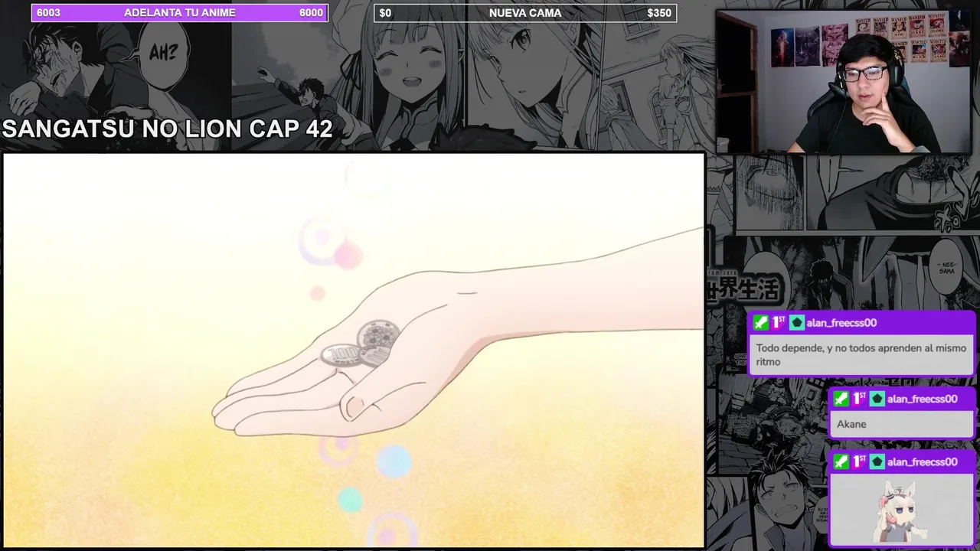Click the 'ADELANTA TU ANIME' goal progress bar

(180, 12)
